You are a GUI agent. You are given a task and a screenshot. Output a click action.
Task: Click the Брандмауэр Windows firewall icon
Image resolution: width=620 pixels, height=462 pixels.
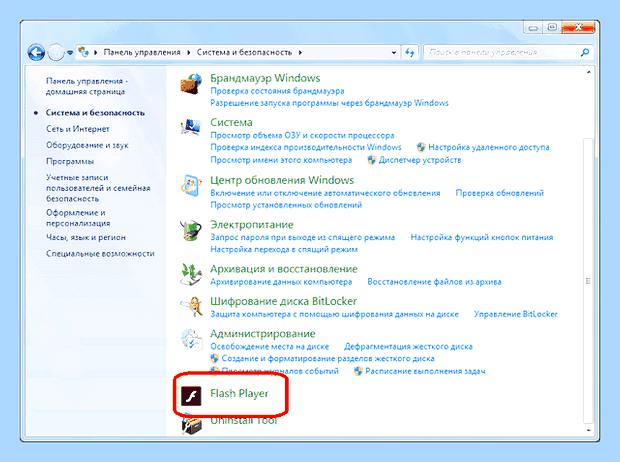pos(191,84)
